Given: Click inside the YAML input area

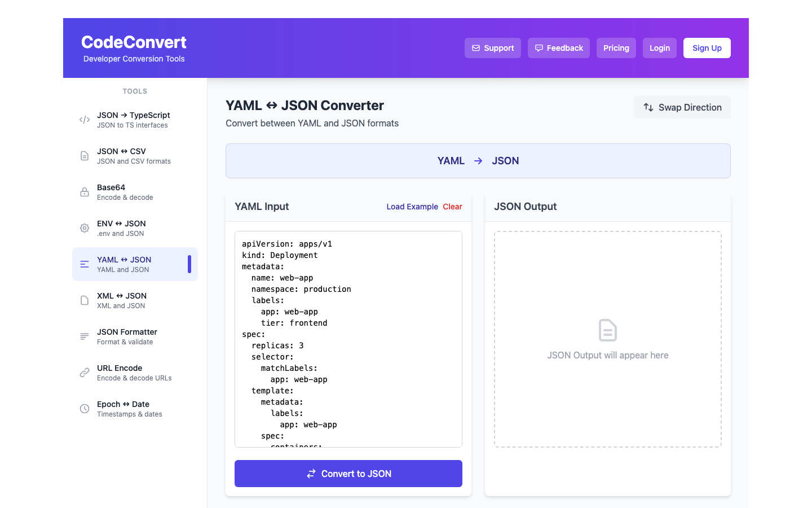Looking at the screenshot, I should pyautogui.click(x=348, y=338).
